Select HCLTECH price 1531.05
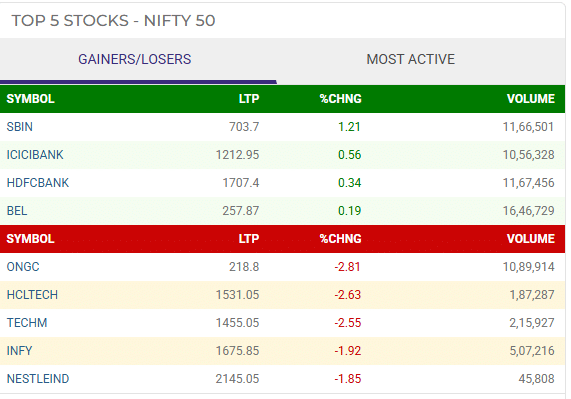Image resolution: width=571 pixels, height=399 pixels. click(237, 295)
